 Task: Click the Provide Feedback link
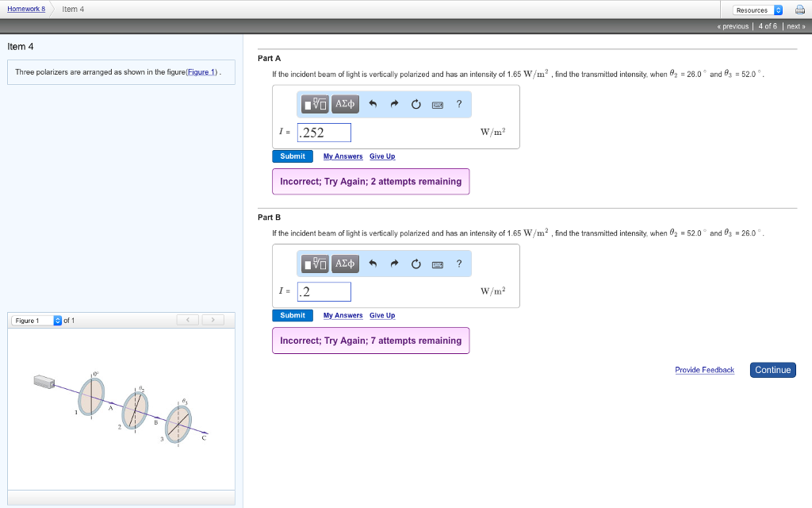click(704, 370)
